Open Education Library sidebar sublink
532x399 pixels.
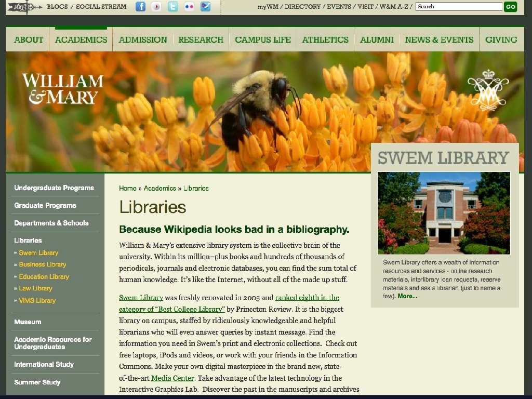click(44, 276)
